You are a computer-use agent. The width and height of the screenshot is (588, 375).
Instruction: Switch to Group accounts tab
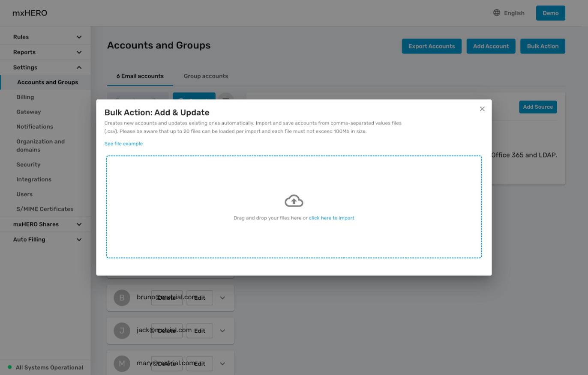point(206,76)
